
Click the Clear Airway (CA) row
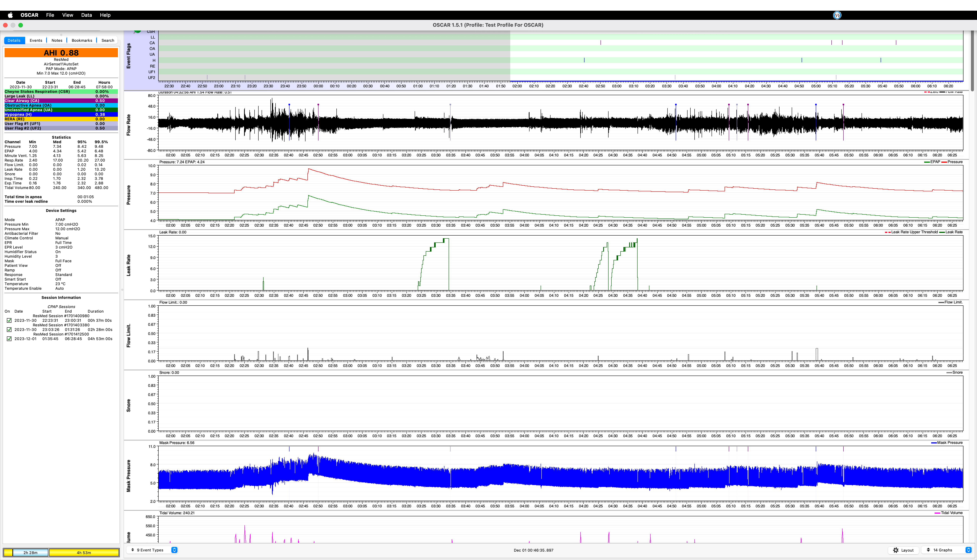61,101
